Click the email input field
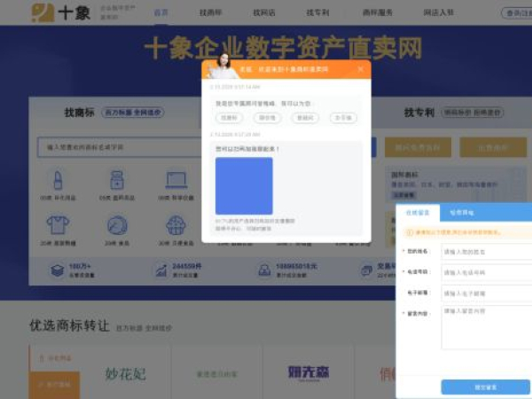Viewport: 532px width, 399px height. point(487,293)
